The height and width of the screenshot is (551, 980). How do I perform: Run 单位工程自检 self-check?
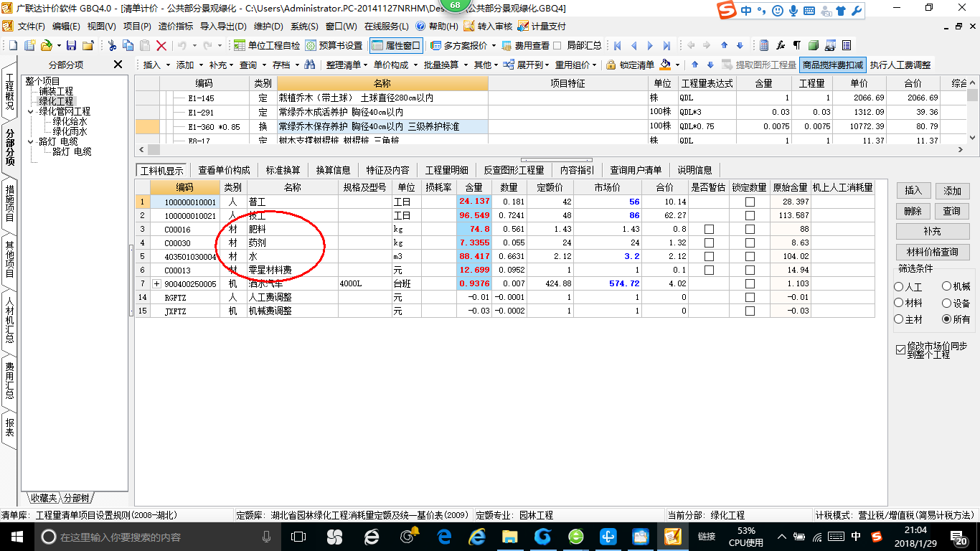click(x=267, y=45)
